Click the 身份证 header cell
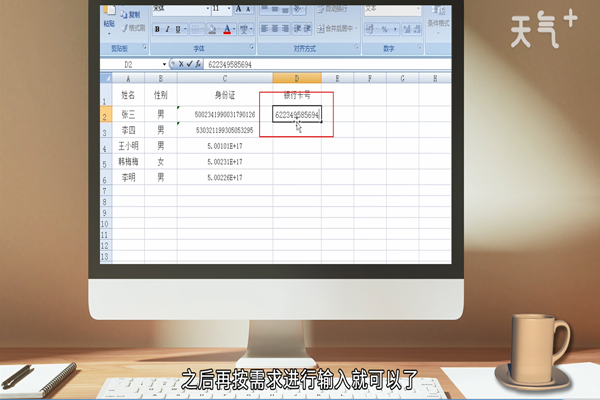This screenshot has height=400, width=600. [x=225, y=95]
